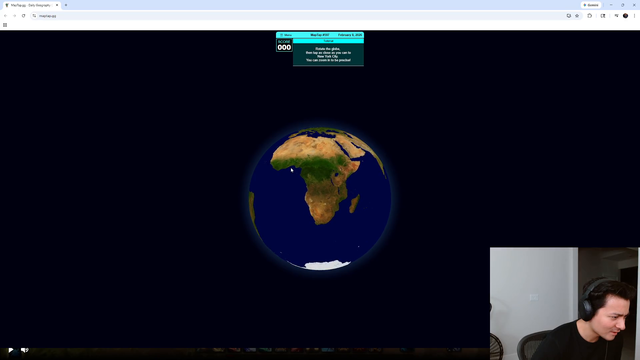
Task: Click the SCORE counter box
Action: click(x=284, y=45)
